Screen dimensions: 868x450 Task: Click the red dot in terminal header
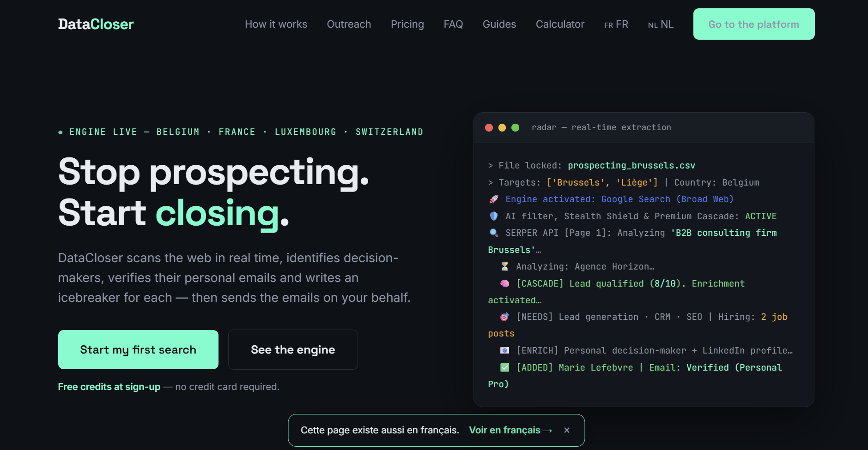click(489, 127)
